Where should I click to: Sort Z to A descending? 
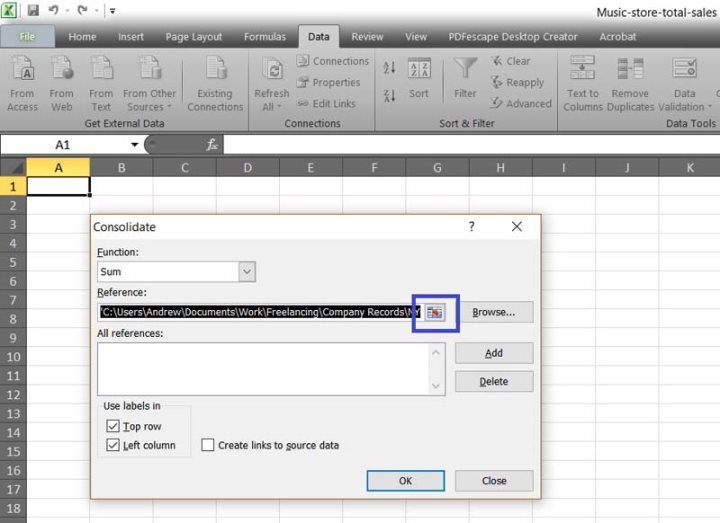[x=389, y=96]
